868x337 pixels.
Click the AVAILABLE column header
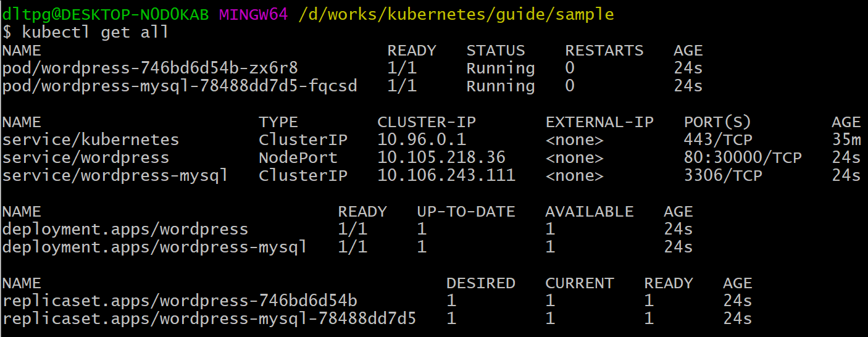coord(590,212)
